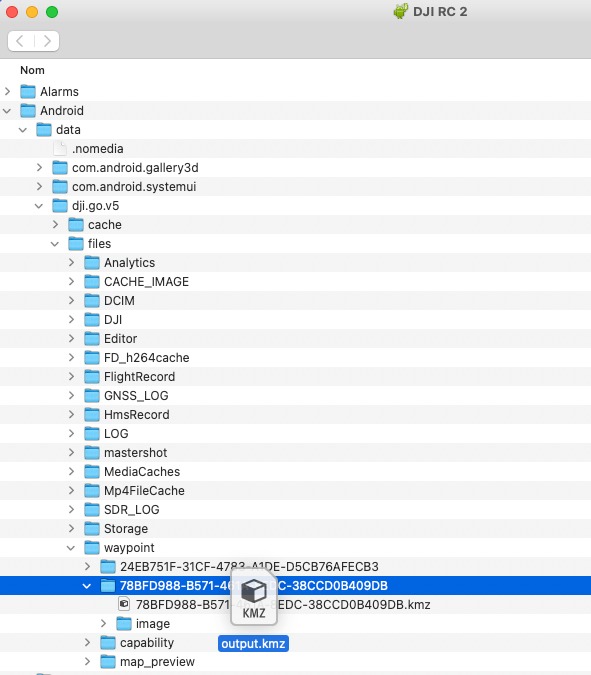
Task: Expand the capability folder
Action: [x=87, y=643]
